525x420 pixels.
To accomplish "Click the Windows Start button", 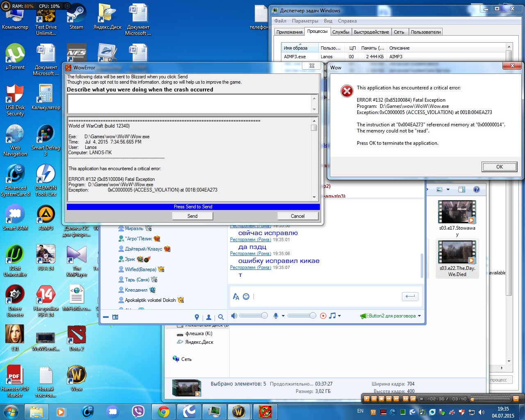I will [11, 412].
